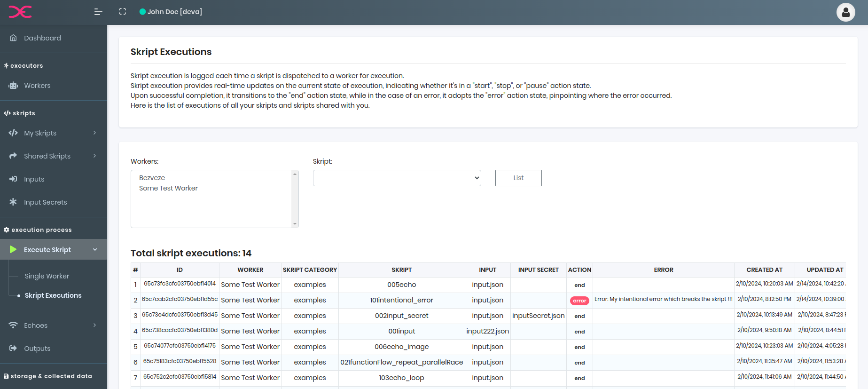Click ID 65c738cacfc03750ebf1380d
This screenshot has width=868, height=389.
[180, 330]
